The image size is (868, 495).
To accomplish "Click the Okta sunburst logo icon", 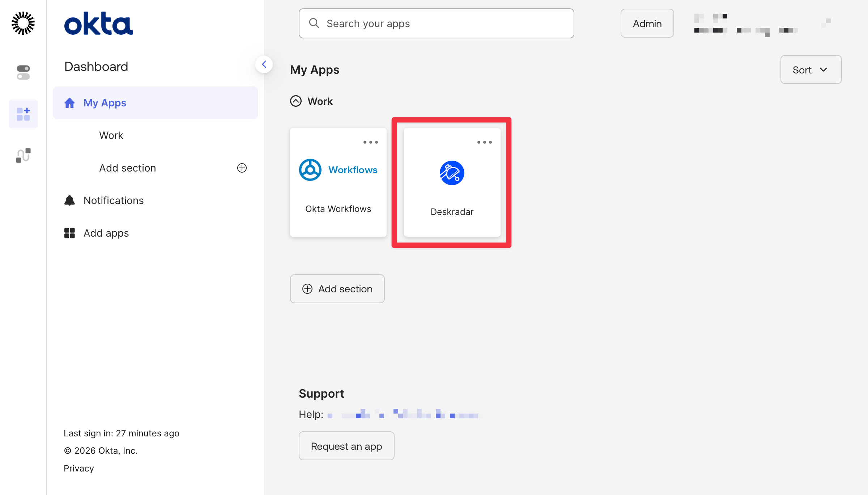I will tap(23, 23).
